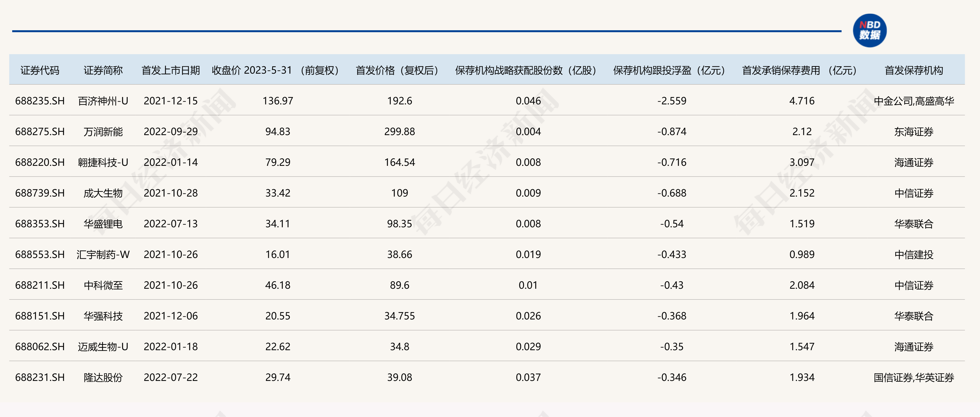Click the NBD 数据 logo badge

tap(870, 30)
